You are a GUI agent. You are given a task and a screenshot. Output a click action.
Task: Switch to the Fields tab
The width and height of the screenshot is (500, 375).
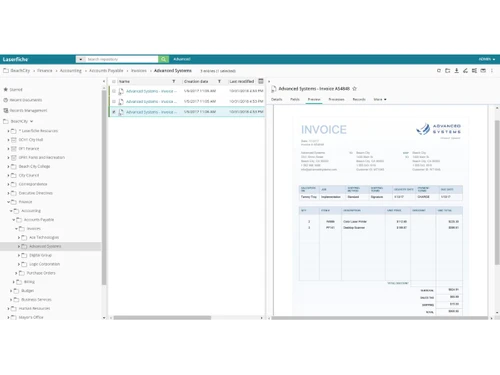point(295,99)
